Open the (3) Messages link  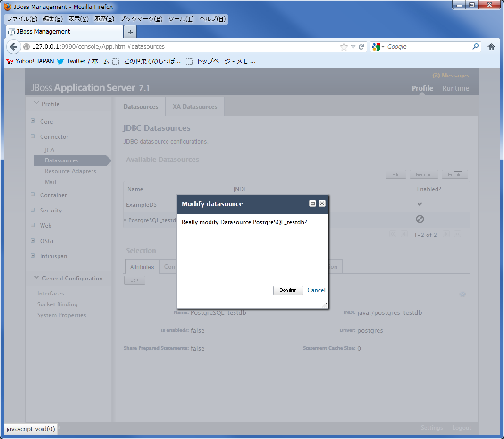(x=451, y=76)
